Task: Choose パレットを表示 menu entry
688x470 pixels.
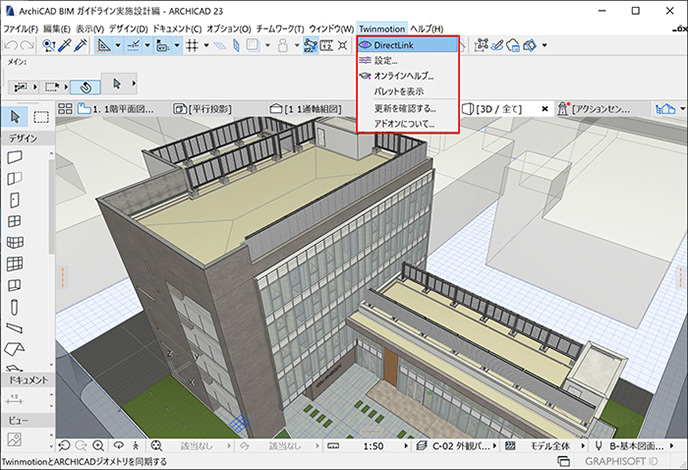Action: coord(408,91)
